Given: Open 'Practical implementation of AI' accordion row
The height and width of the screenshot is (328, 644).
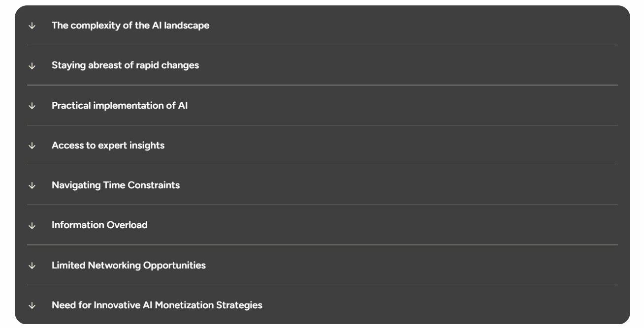Looking at the screenshot, I should (x=120, y=105).
